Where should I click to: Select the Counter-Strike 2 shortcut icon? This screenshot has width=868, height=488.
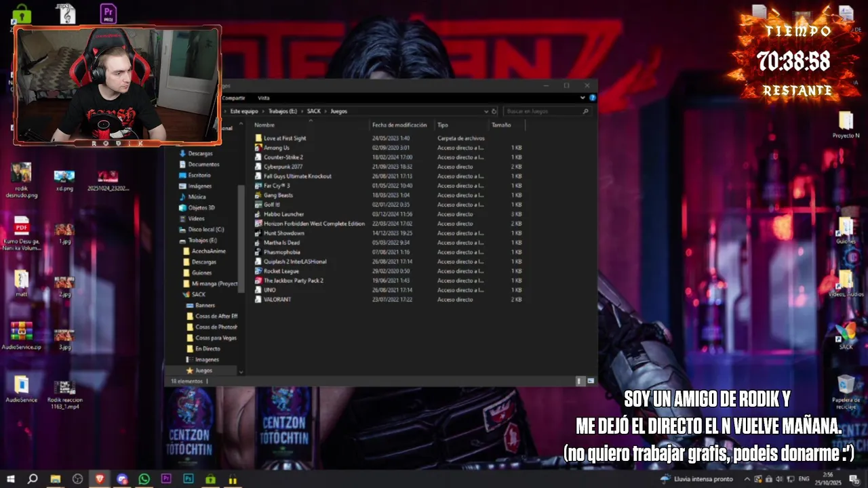[258, 157]
